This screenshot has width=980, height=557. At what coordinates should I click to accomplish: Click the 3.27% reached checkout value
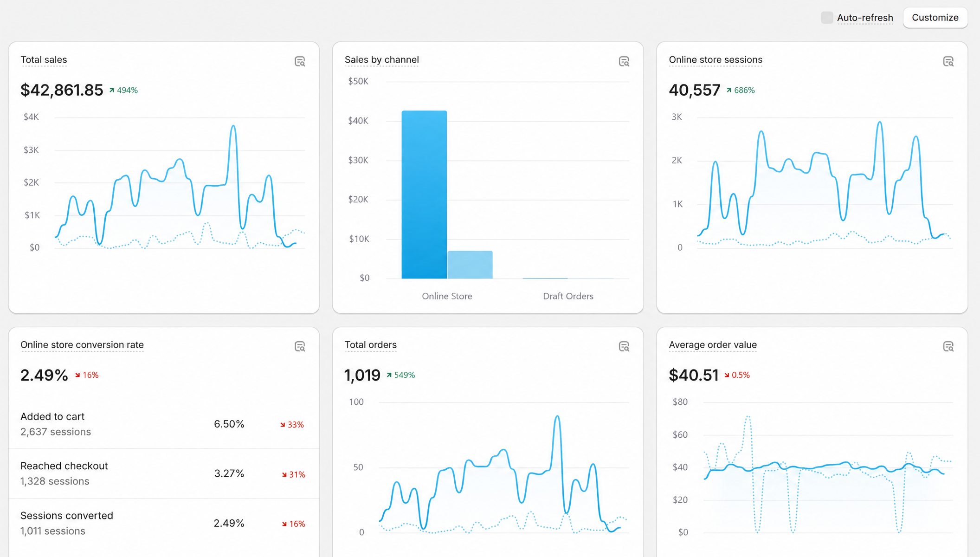229,473
